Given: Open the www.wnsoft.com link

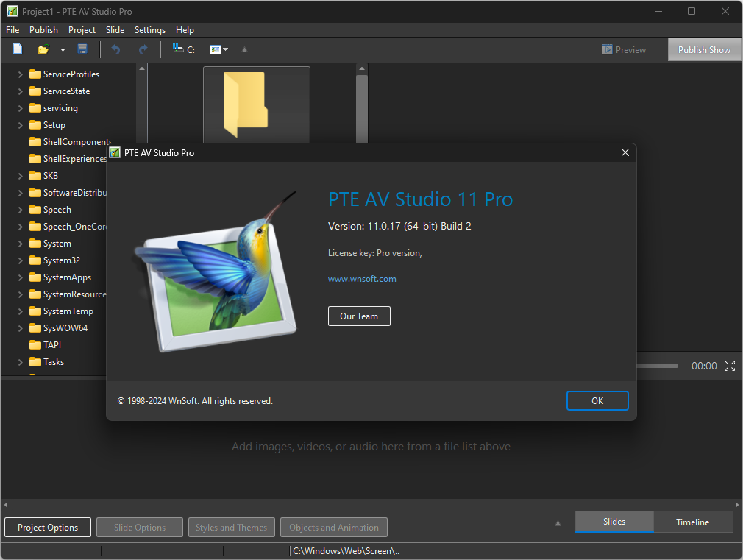Looking at the screenshot, I should coord(362,279).
